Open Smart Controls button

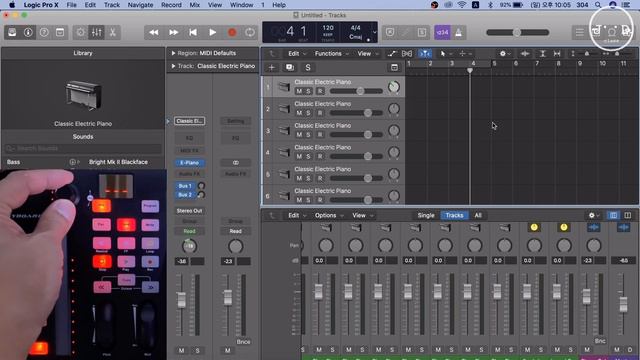[80, 32]
